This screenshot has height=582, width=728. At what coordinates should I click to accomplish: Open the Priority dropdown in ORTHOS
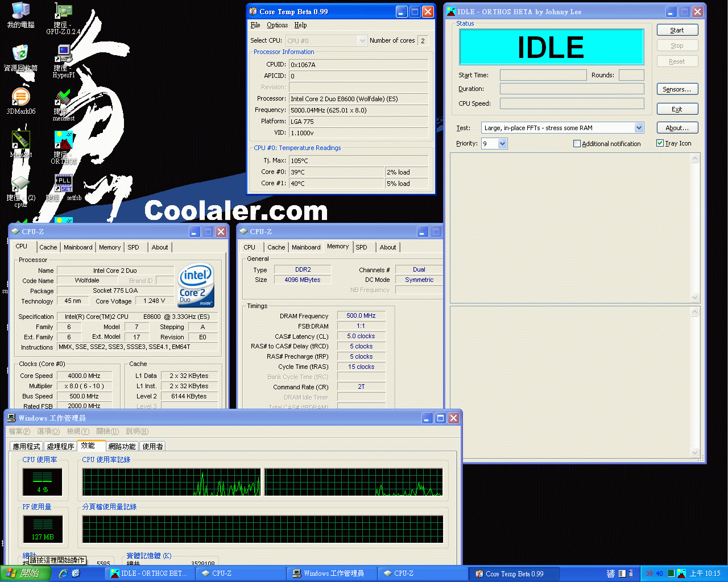coord(502,144)
